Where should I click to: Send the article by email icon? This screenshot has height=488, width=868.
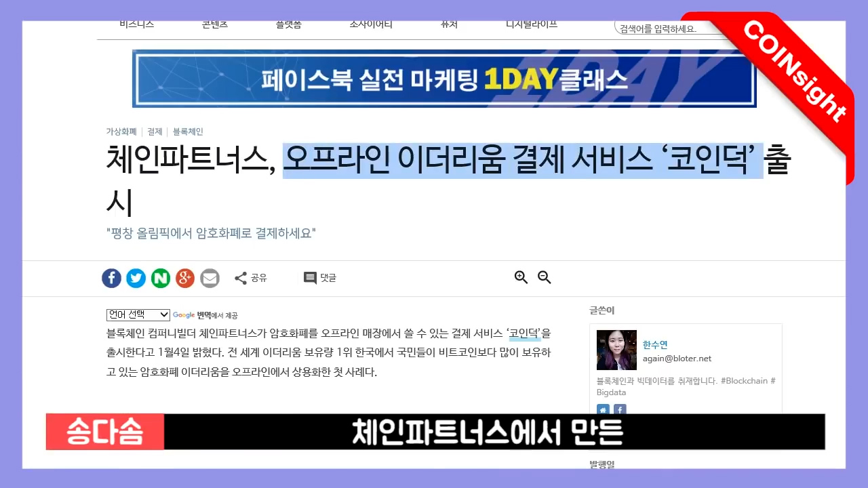(210, 278)
